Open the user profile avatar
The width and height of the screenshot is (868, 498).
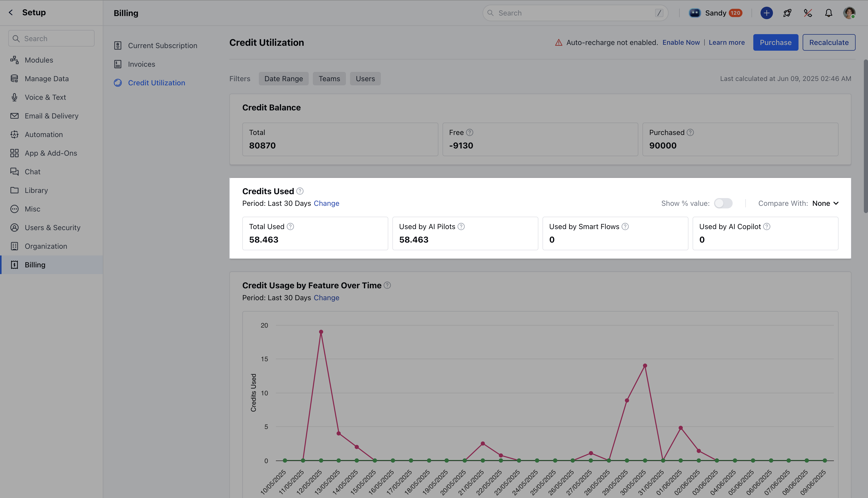849,13
